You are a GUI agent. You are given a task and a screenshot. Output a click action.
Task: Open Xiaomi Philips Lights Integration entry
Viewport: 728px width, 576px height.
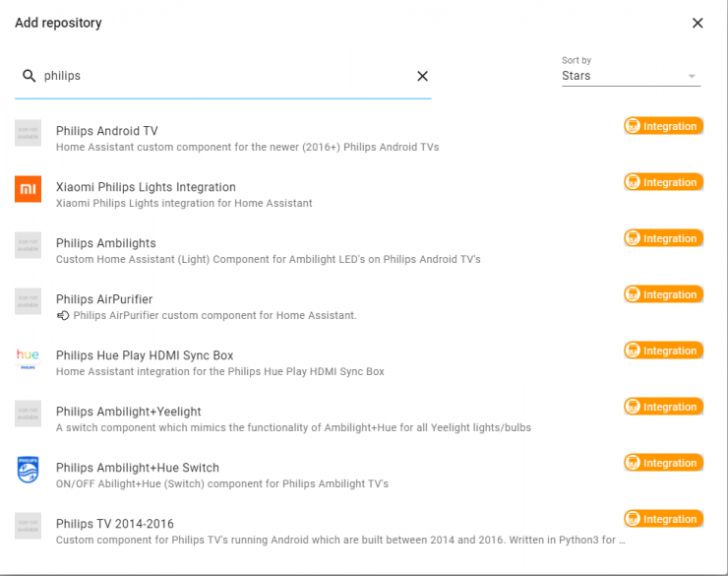146,187
